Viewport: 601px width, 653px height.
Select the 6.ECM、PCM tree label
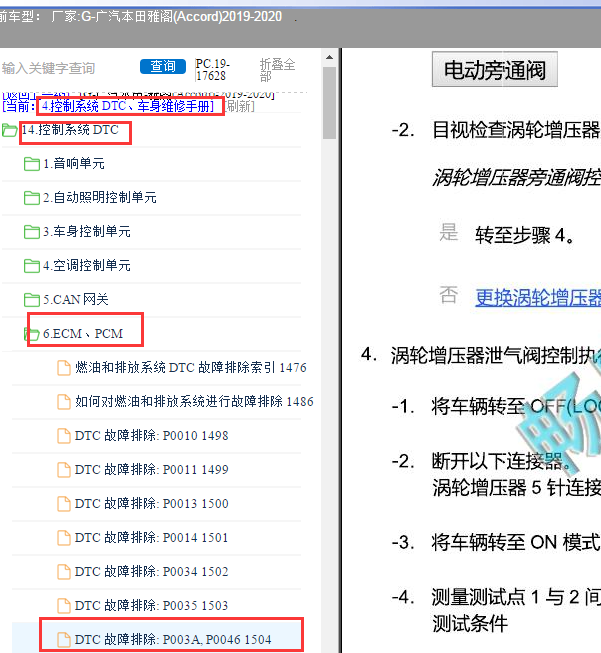coord(83,334)
